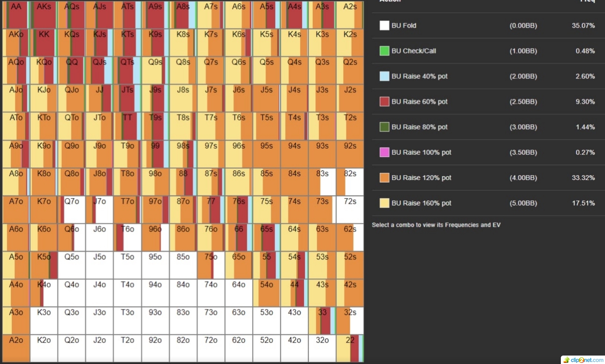Select the 72s combo cell

click(350, 209)
